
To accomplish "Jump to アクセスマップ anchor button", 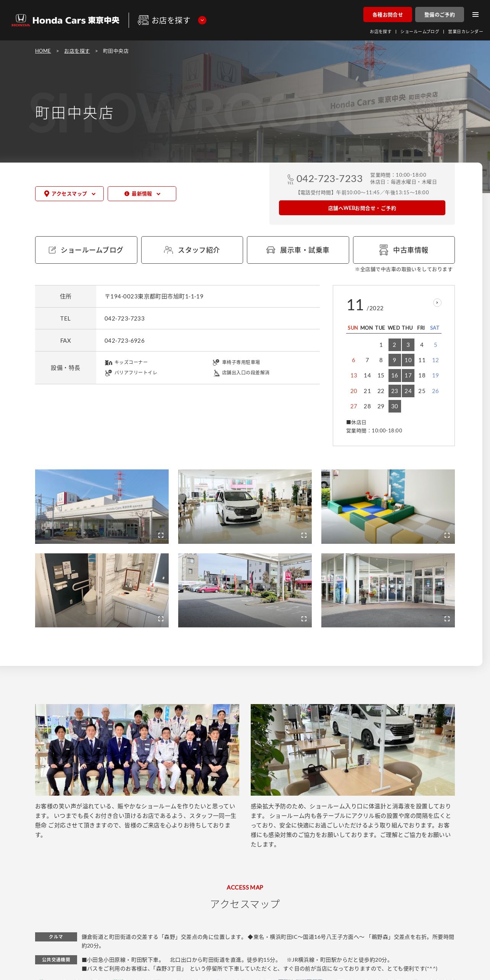I will tap(69, 193).
